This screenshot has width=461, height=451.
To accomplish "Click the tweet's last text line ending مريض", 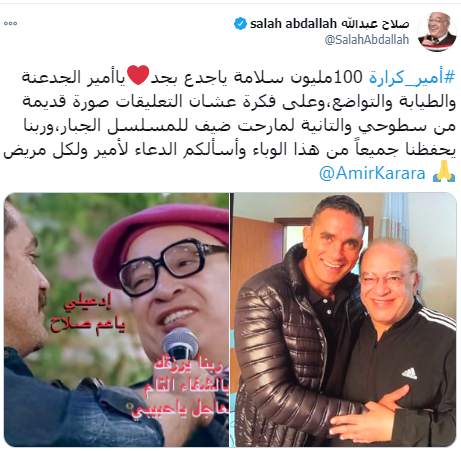I will 229,149.
